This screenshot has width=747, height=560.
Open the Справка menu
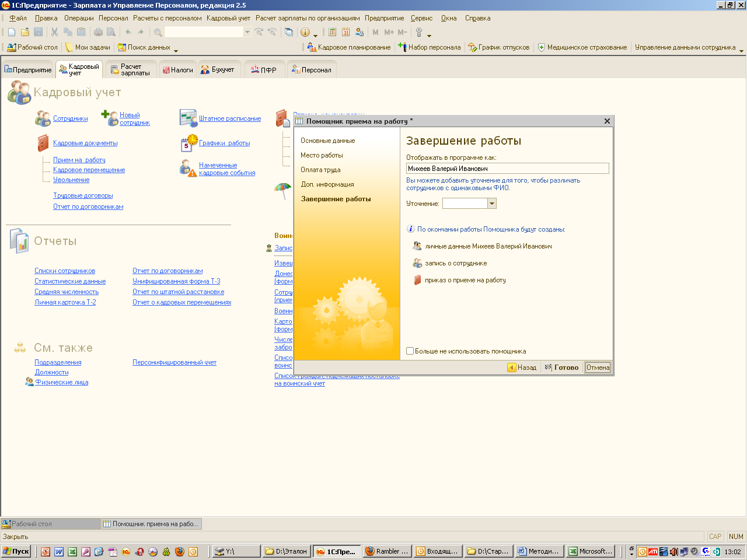pos(477,18)
